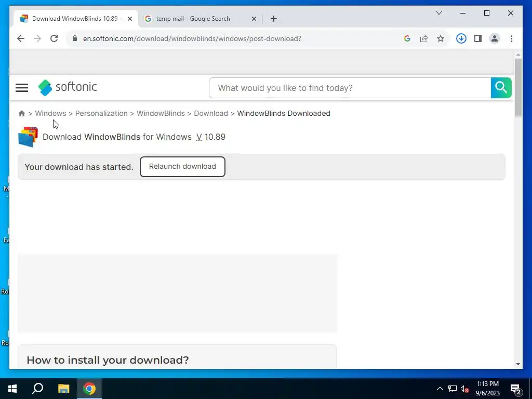Switch to Download WindowBlinds 10.89 tab

[x=75, y=19]
